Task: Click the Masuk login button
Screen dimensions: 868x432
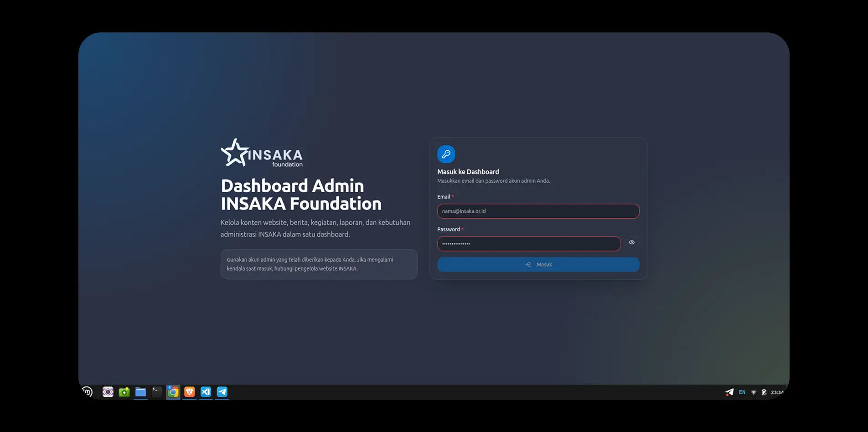Action: click(538, 264)
